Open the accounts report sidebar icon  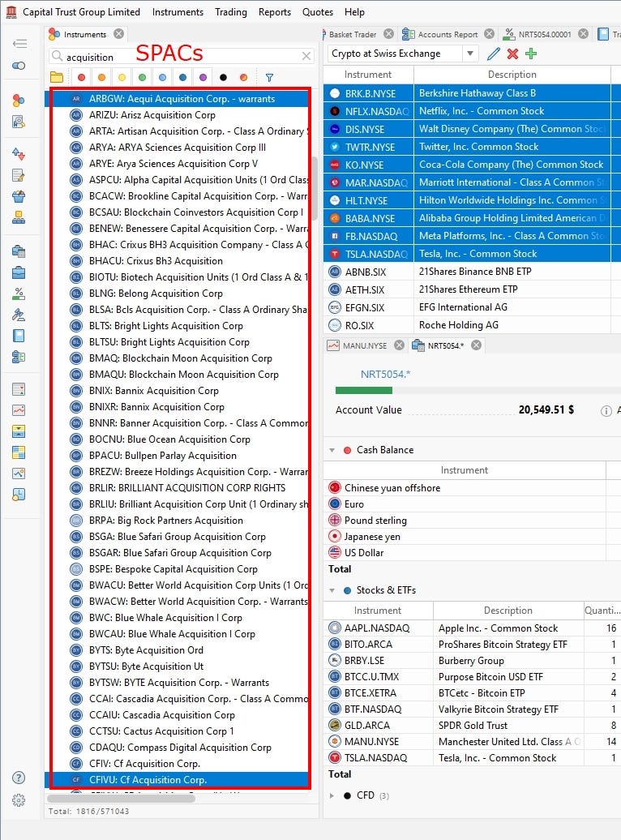pos(19,357)
